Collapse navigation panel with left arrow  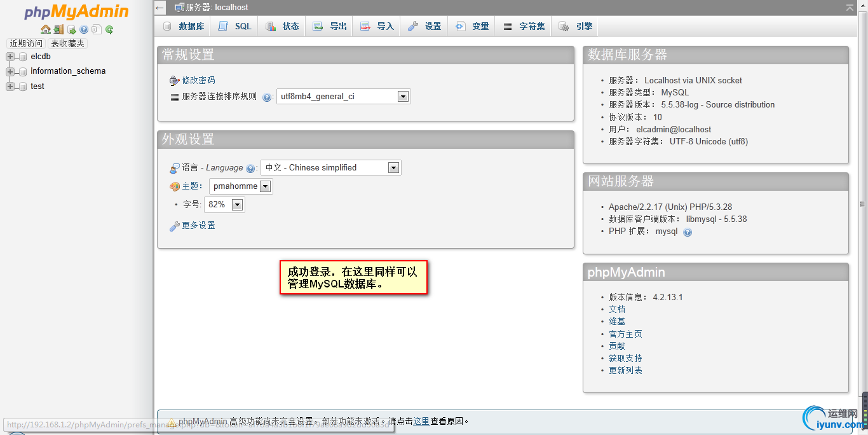coord(160,8)
